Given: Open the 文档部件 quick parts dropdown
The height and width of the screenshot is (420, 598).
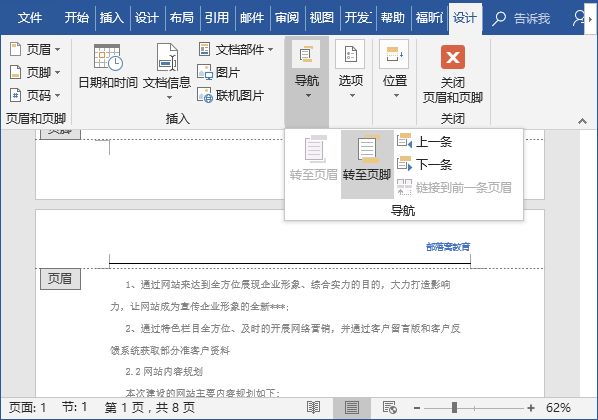Looking at the screenshot, I should click(x=236, y=49).
